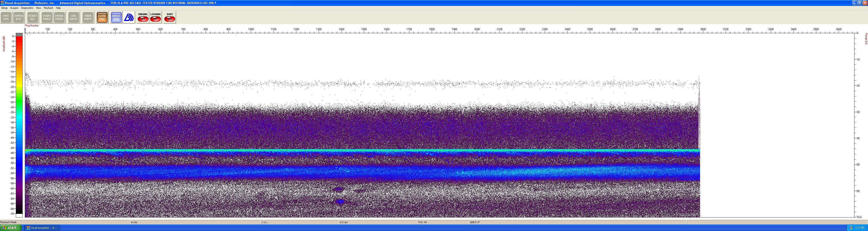The image size is (868, 231).
Task: Toggle the PINGING OFF indicator
Action: coord(143,18)
